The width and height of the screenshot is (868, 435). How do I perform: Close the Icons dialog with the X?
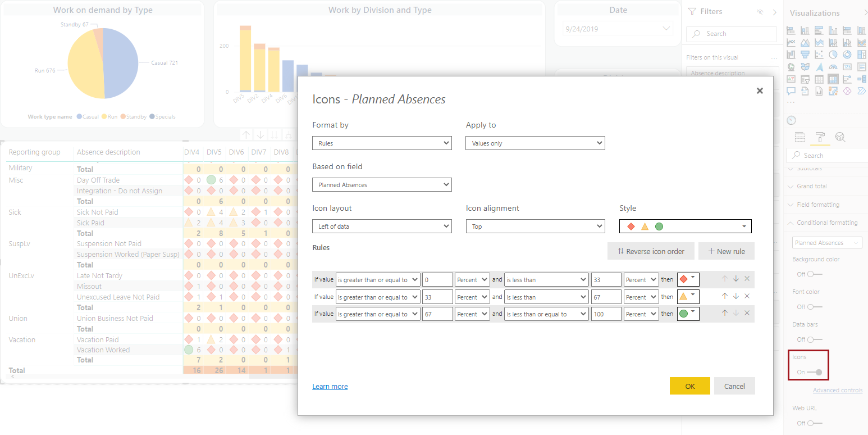tap(760, 90)
